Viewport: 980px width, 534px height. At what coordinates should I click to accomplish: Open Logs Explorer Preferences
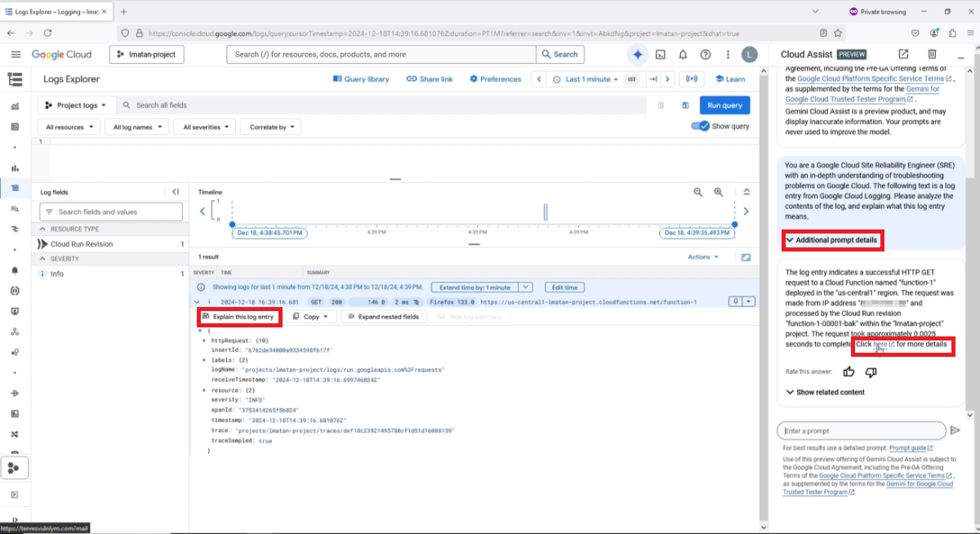[x=494, y=78]
